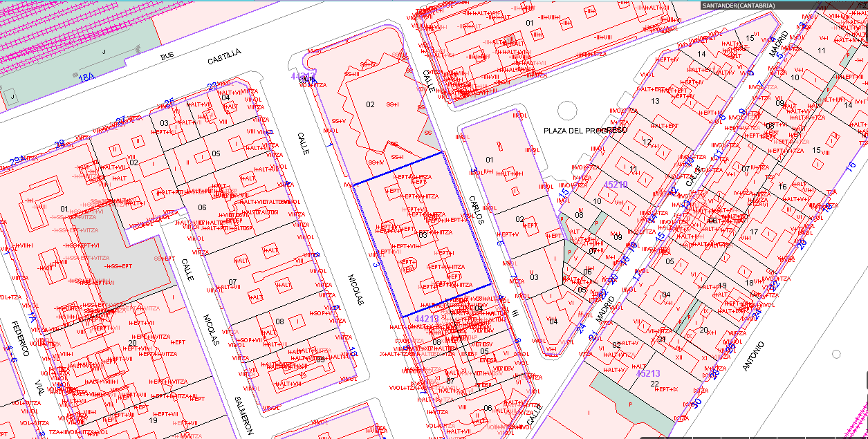Select block number 45213 label
This screenshot has height=439, width=868.
pyautogui.click(x=648, y=373)
